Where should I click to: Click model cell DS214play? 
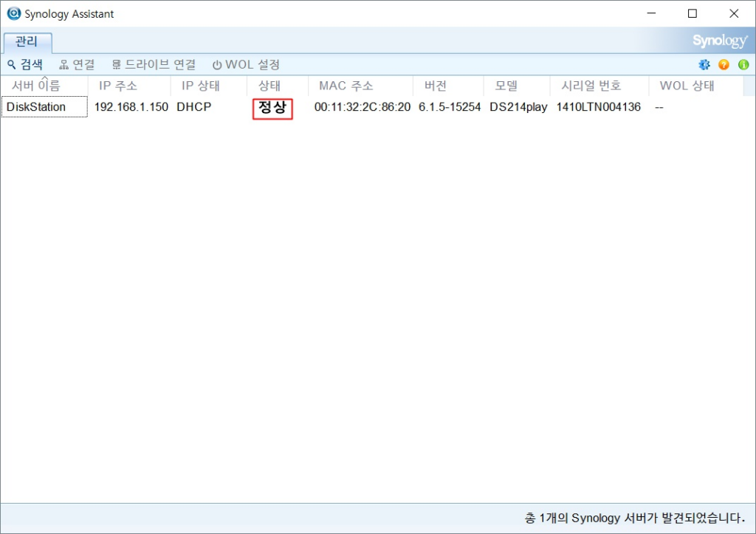point(518,106)
